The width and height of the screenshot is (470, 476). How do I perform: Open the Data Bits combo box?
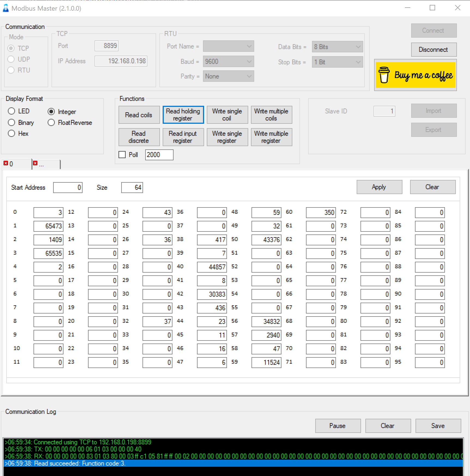(337, 47)
